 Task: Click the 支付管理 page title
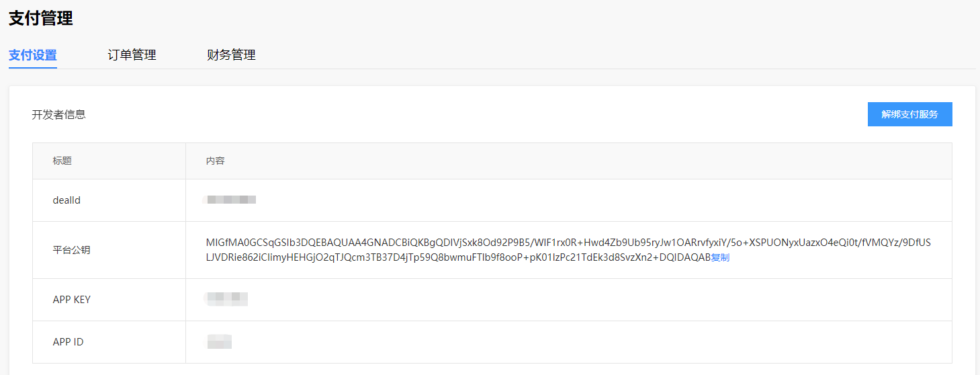point(40,19)
